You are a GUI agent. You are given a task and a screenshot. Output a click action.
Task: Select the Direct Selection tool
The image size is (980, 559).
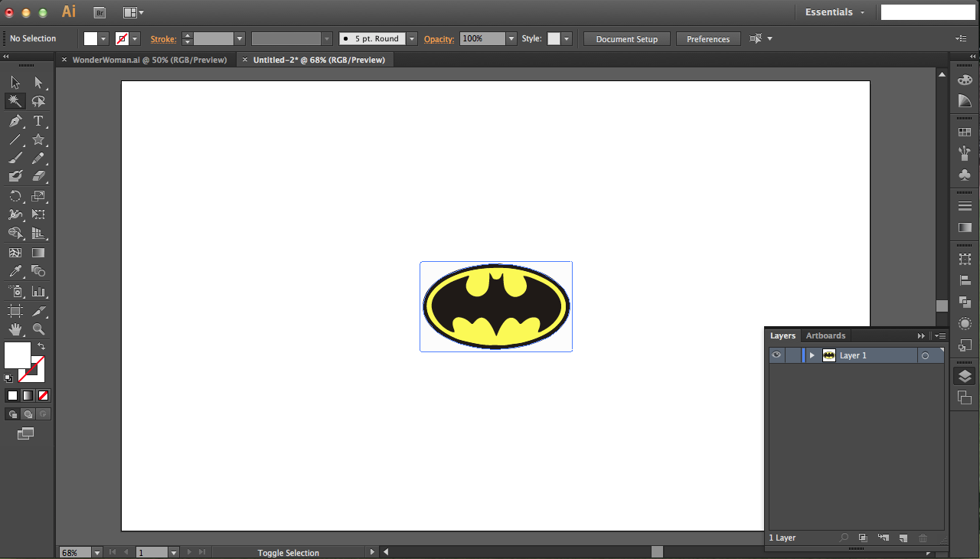point(38,83)
